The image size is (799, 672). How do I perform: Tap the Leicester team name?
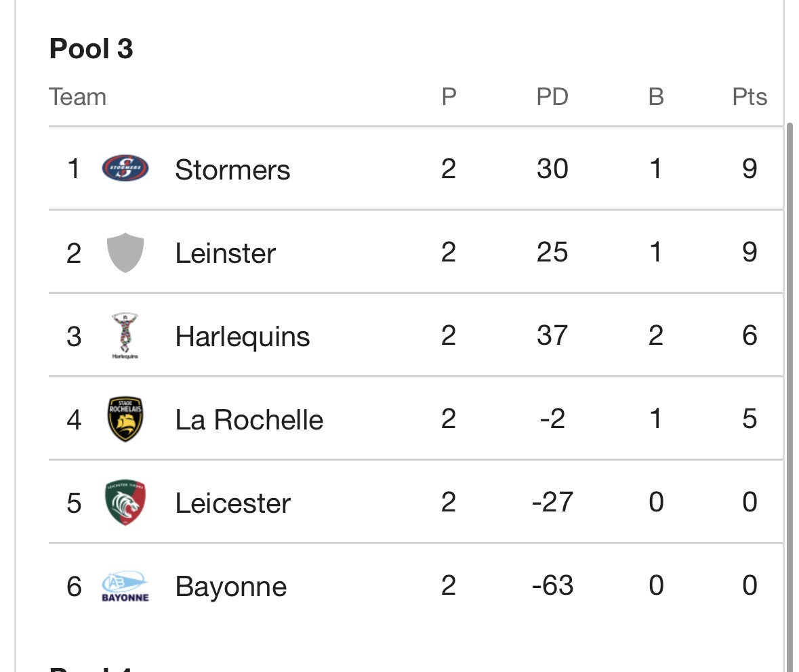232,503
